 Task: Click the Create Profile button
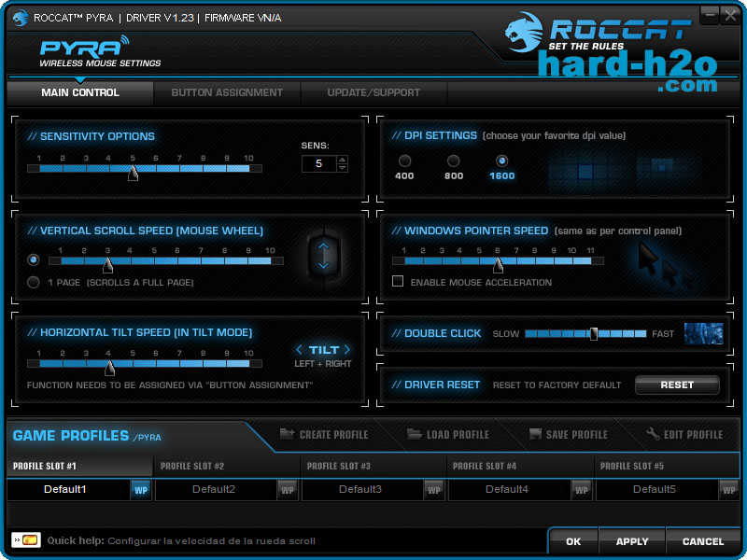point(324,434)
